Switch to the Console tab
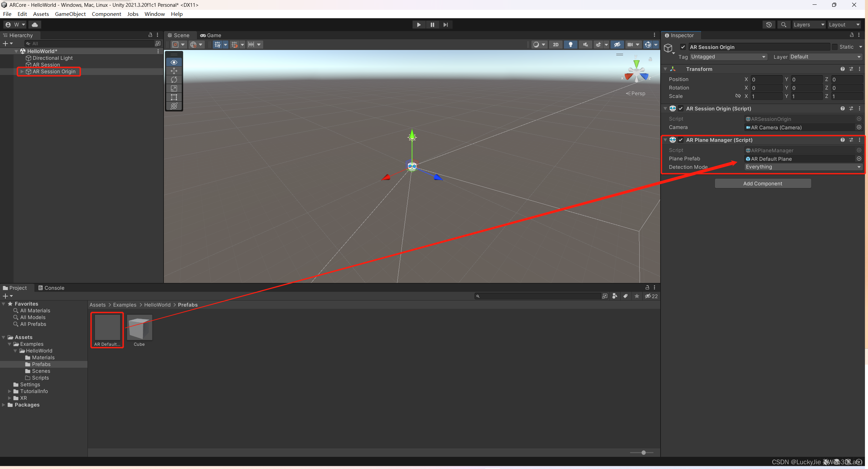868x469 pixels. (x=51, y=288)
